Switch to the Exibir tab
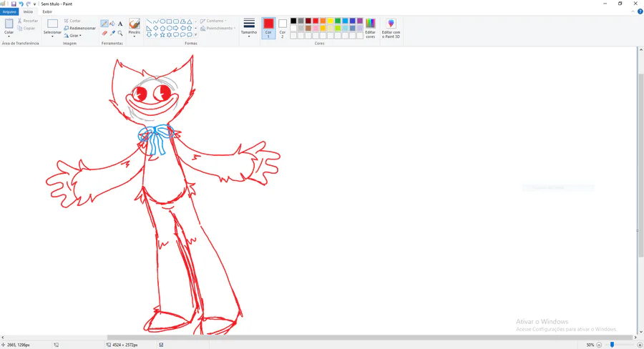 click(47, 11)
